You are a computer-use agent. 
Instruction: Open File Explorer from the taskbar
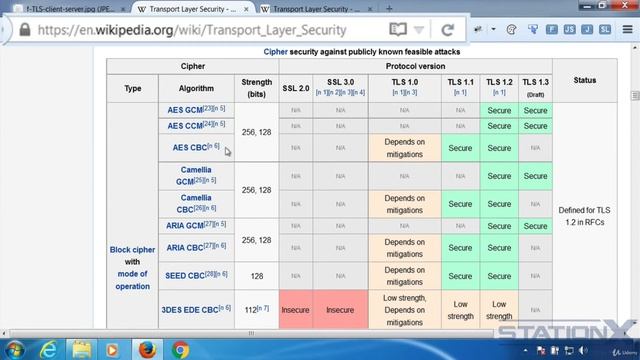click(82, 350)
